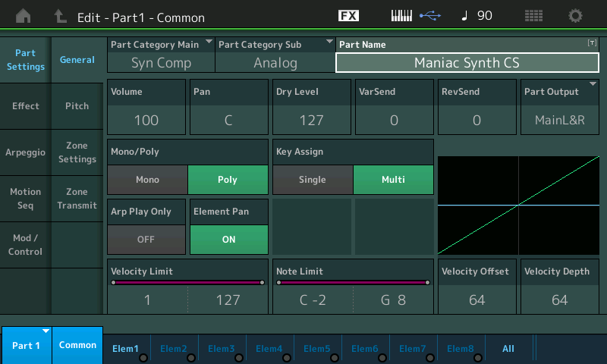Open the live set grid icon
607x364 pixels.
(x=533, y=16)
